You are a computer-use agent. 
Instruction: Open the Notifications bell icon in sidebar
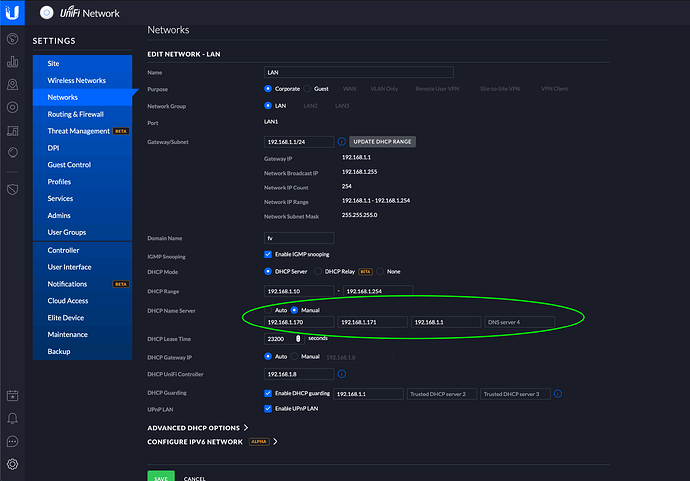(13, 418)
